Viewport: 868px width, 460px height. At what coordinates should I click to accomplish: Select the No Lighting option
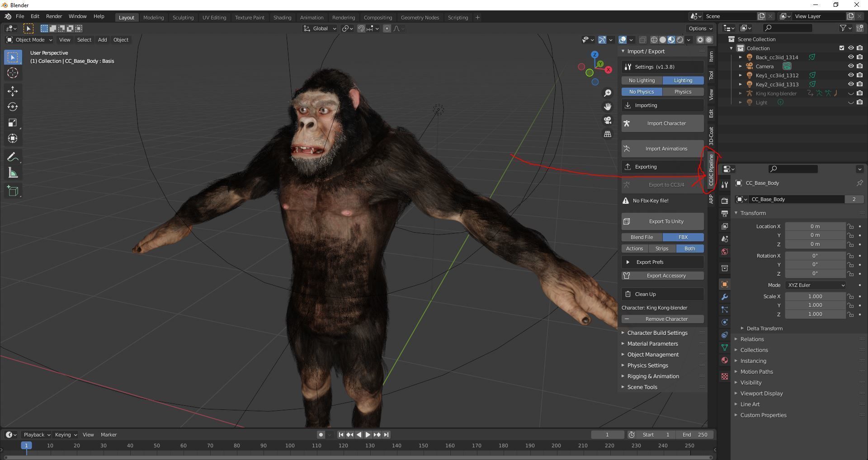click(642, 80)
